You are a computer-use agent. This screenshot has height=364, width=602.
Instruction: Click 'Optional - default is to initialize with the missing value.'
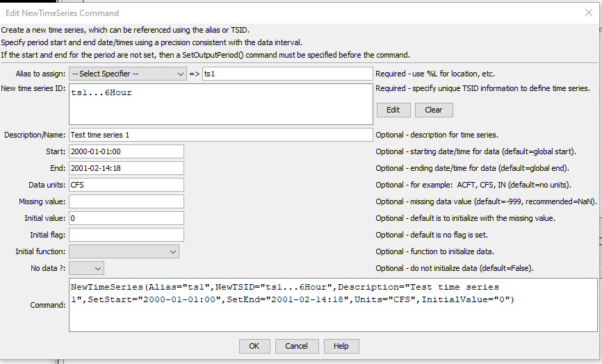click(x=465, y=218)
